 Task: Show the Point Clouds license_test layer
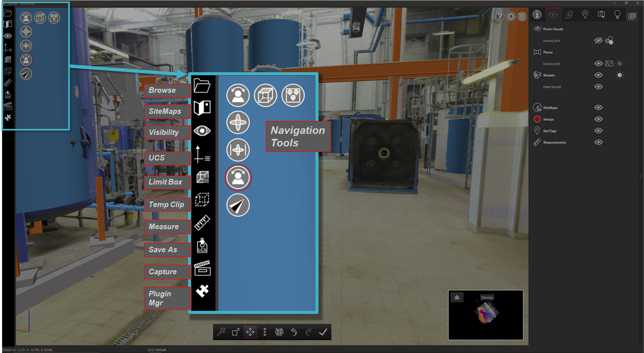click(598, 41)
